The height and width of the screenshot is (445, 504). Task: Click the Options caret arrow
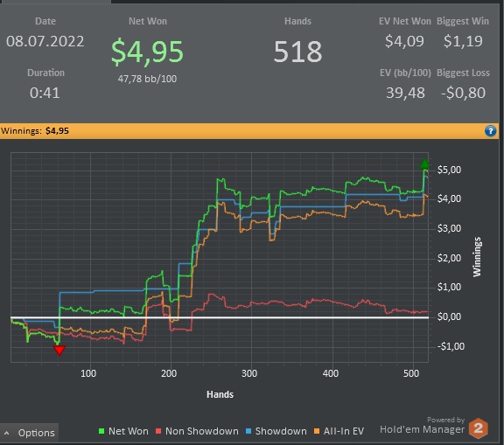coord(6,433)
